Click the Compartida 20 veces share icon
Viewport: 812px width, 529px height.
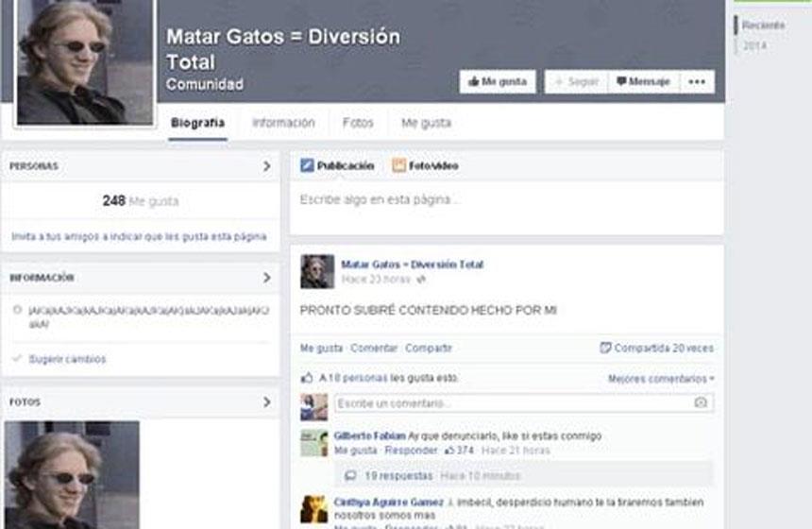(x=605, y=348)
